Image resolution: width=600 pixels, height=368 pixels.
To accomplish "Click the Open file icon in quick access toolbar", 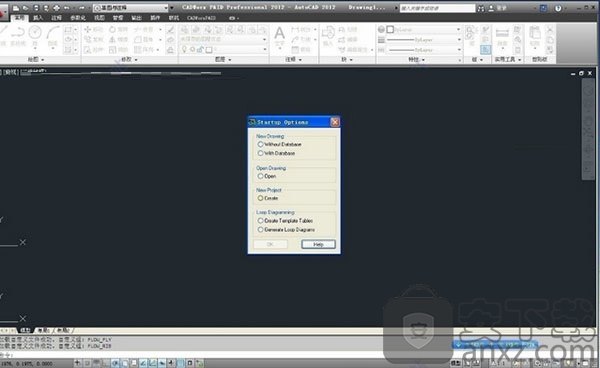I will coord(25,8).
